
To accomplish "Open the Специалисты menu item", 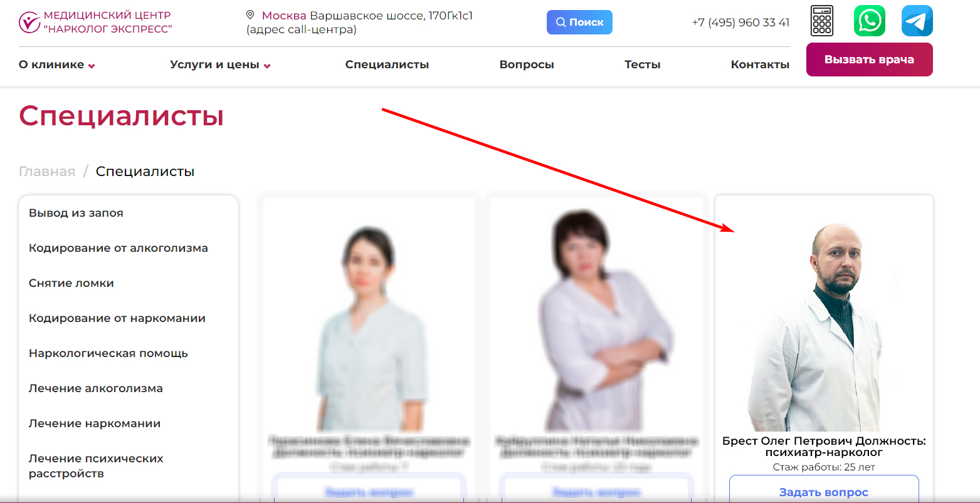I will 387,65.
